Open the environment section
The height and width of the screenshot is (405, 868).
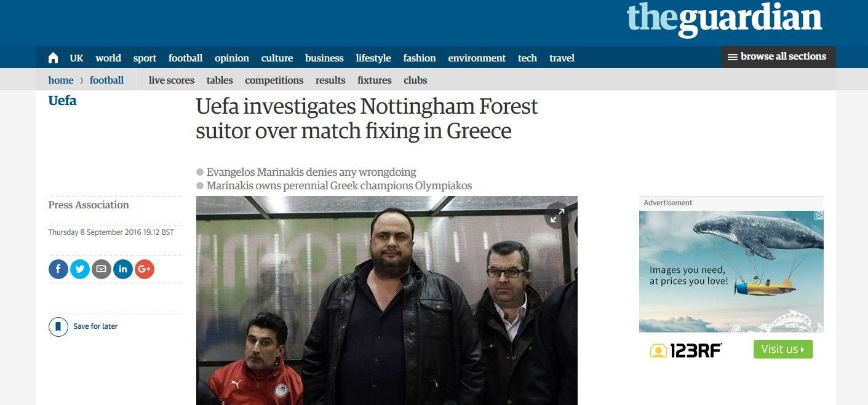click(477, 58)
